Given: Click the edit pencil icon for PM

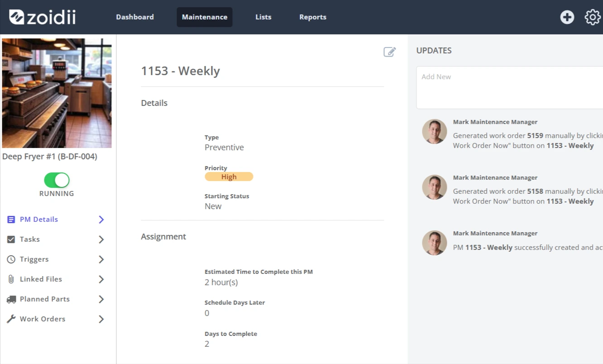Looking at the screenshot, I should point(390,52).
